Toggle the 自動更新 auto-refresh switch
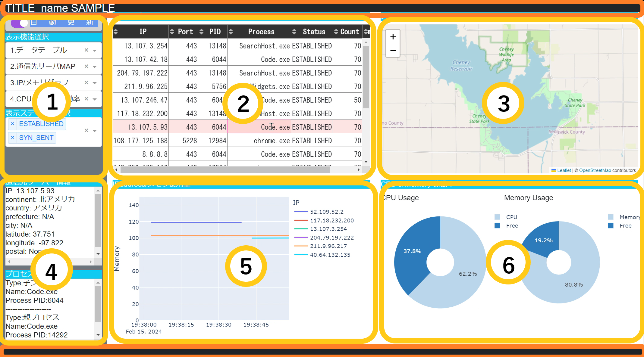This screenshot has width=644, height=357. [20, 23]
